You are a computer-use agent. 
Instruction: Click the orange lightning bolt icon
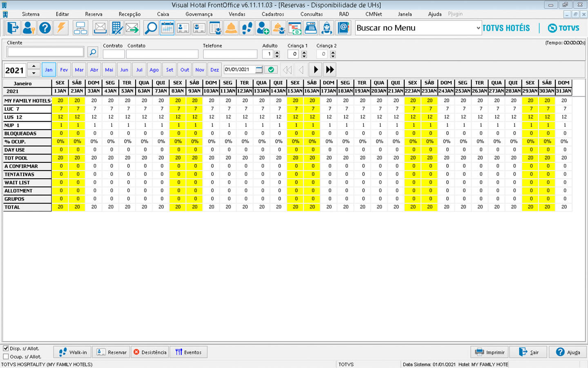pyautogui.click(x=61, y=28)
